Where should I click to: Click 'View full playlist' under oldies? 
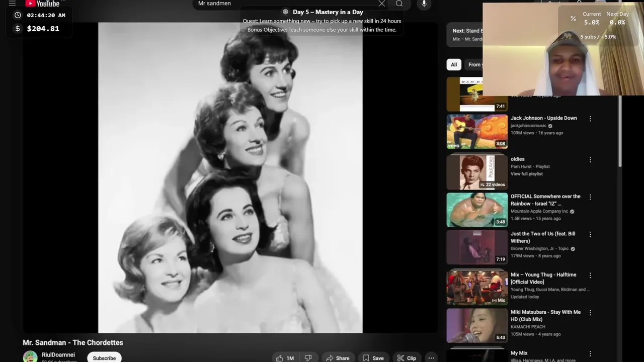point(526,174)
